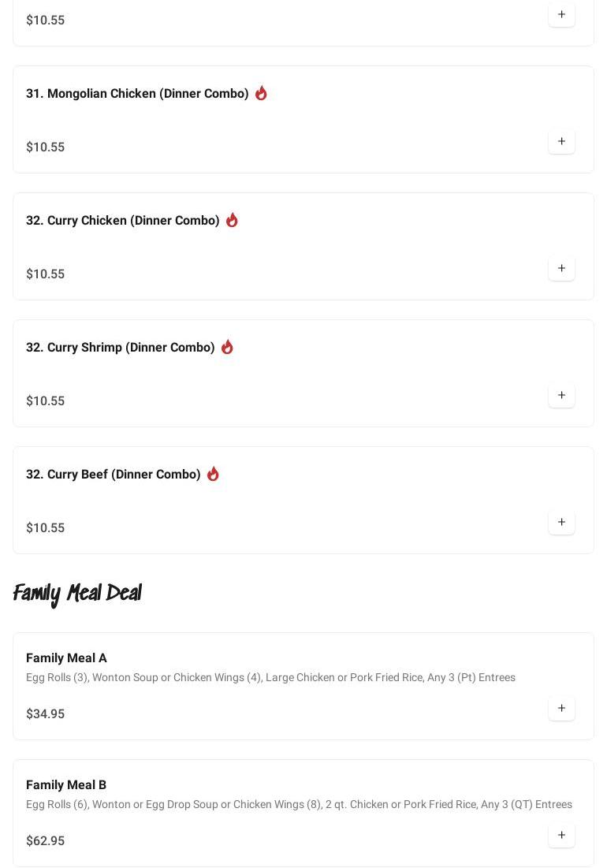
Task: Click plus button on topmost $10.55 item
Action: [x=561, y=15]
